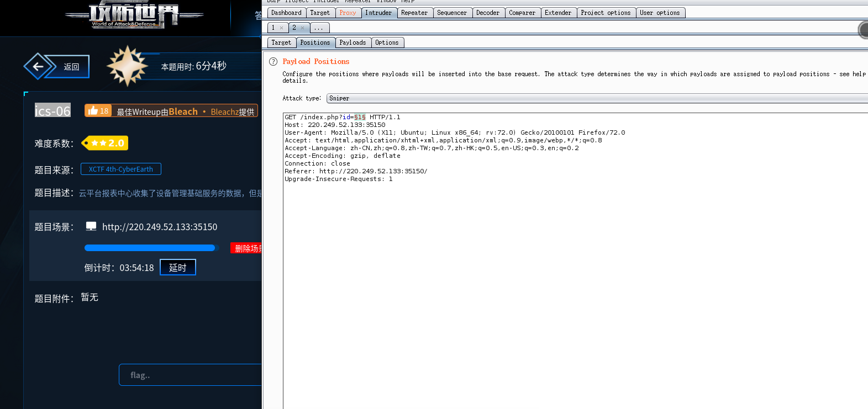The width and height of the screenshot is (868, 409).
Task: Click the ics-06 challenge title
Action: (x=52, y=110)
